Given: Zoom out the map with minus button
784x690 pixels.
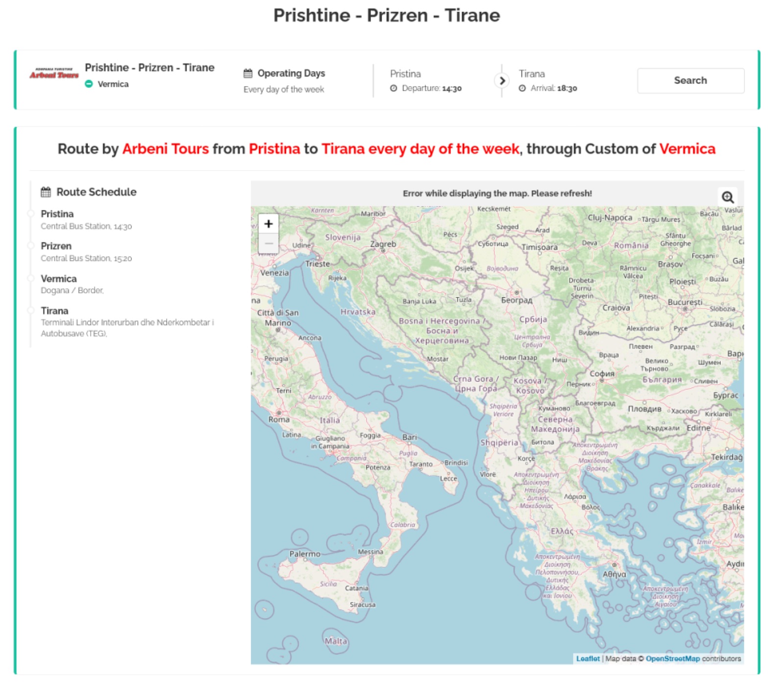Looking at the screenshot, I should 269,244.
